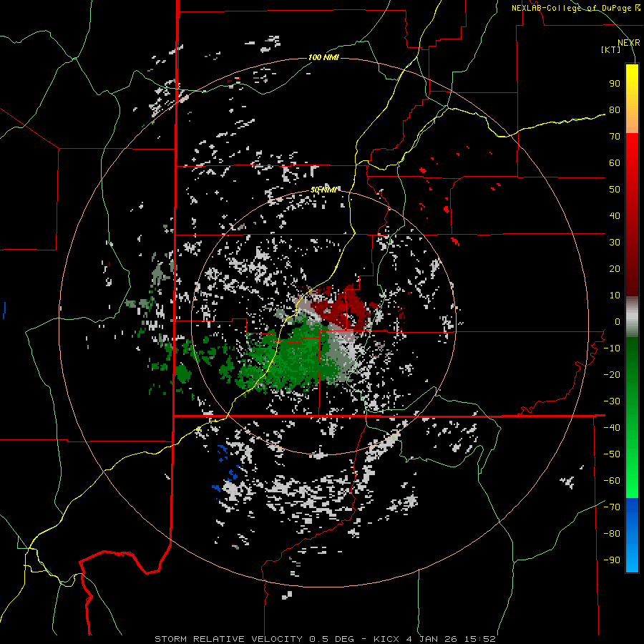Viewport: 644px width, 644px height.
Task: Click the -80 scale value
Action: (x=612, y=534)
